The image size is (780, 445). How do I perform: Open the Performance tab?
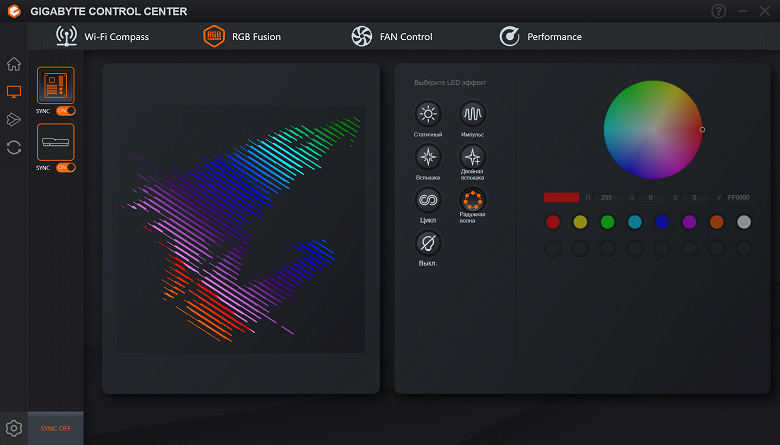(541, 36)
